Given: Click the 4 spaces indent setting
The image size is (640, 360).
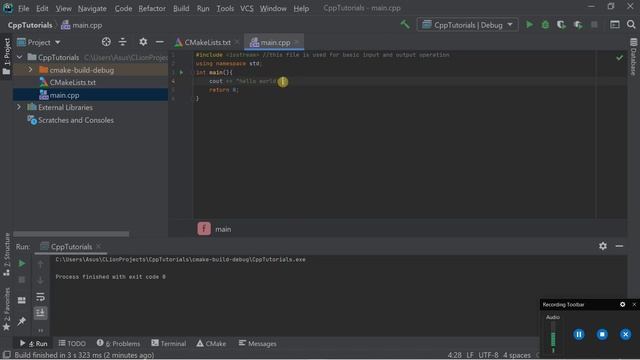Looking at the screenshot, I should point(517,355).
